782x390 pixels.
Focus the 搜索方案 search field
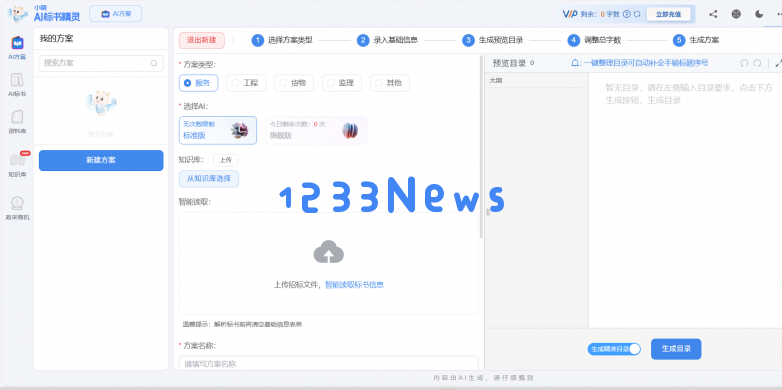pyautogui.click(x=101, y=63)
